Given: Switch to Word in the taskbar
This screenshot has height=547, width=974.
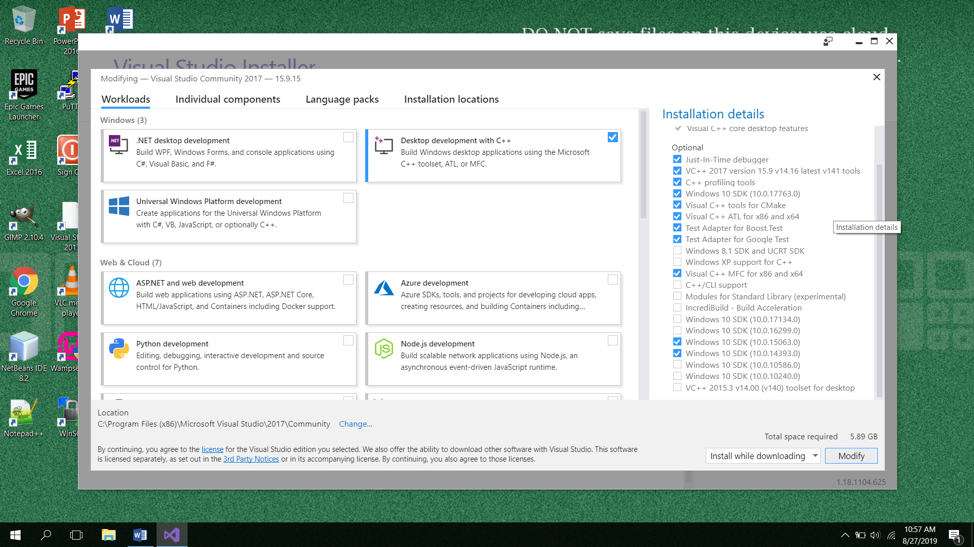Looking at the screenshot, I should point(140,535).
